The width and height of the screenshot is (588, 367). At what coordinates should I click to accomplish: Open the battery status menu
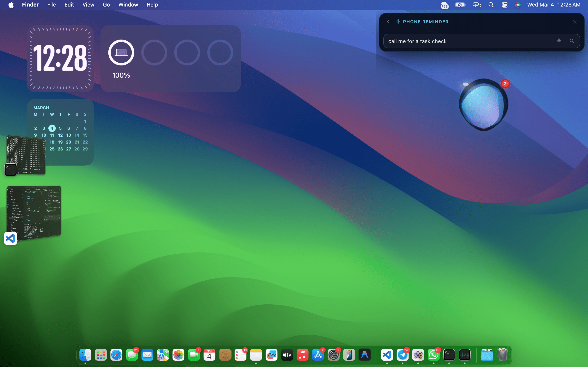460,5
